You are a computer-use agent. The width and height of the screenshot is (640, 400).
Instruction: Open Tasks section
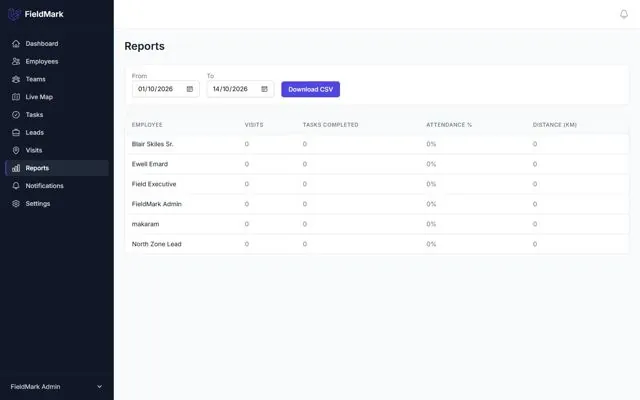57,115
